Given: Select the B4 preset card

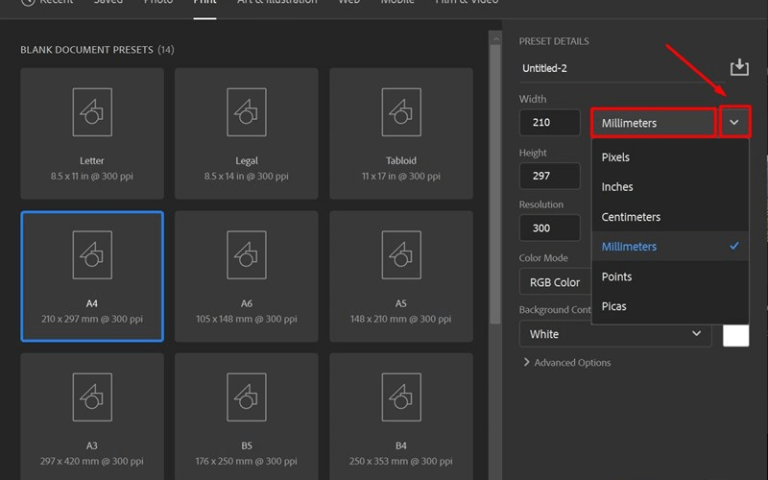Looking at the screenshot, I should click(x=401, y=416).
